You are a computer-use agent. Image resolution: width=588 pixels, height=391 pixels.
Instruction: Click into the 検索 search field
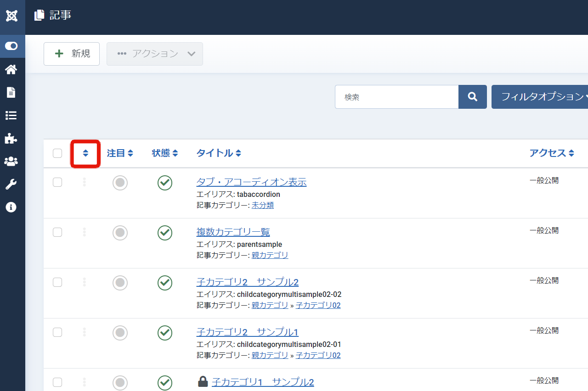click(x=397, y=97)
